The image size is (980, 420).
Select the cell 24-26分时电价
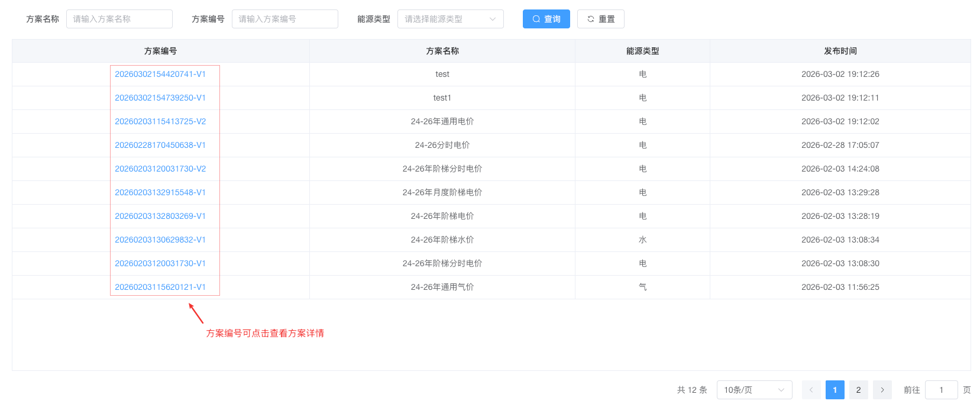click(442, 145)
